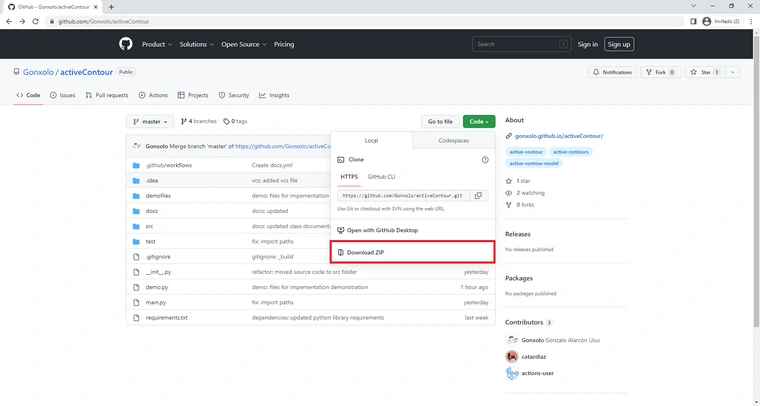760x406 pixels.
Task: Open the star lists dropdown arrow
Action: (x=732, y=72)
